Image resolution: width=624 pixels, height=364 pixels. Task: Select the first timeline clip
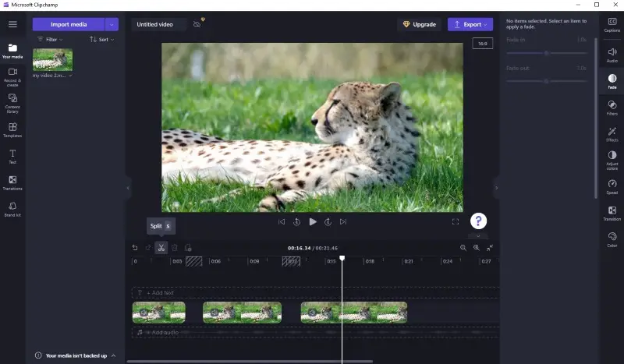pos(159,313)
